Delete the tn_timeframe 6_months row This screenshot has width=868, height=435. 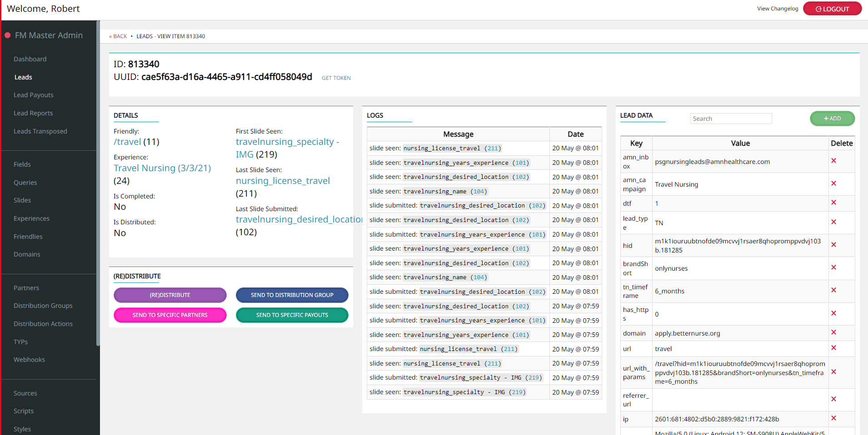point(833,290)
